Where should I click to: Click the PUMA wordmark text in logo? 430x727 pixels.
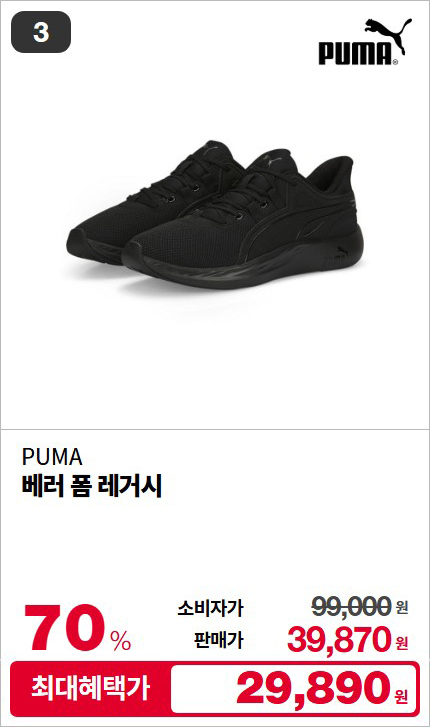tap(355, 53)
